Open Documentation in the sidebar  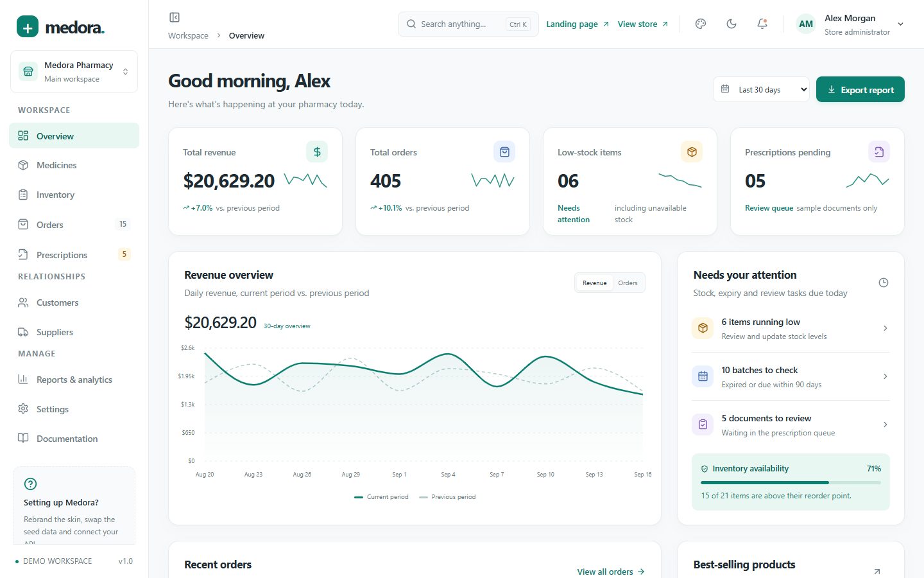coord(74,439)
